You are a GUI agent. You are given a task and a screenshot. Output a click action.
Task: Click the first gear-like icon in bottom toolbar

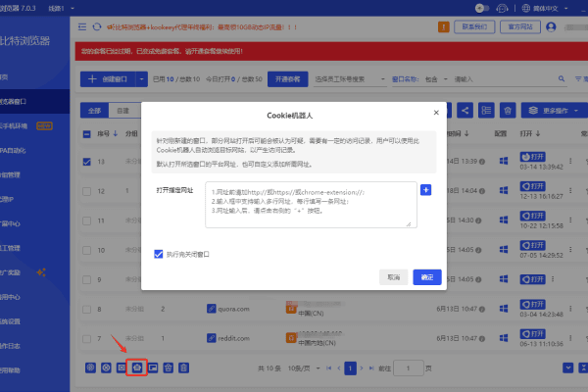click(90, 367)
